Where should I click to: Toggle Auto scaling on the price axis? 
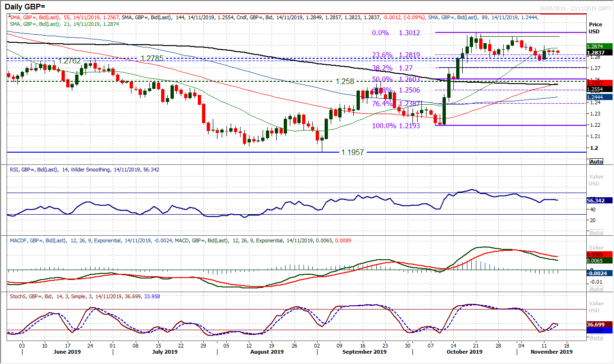point(595,161)
